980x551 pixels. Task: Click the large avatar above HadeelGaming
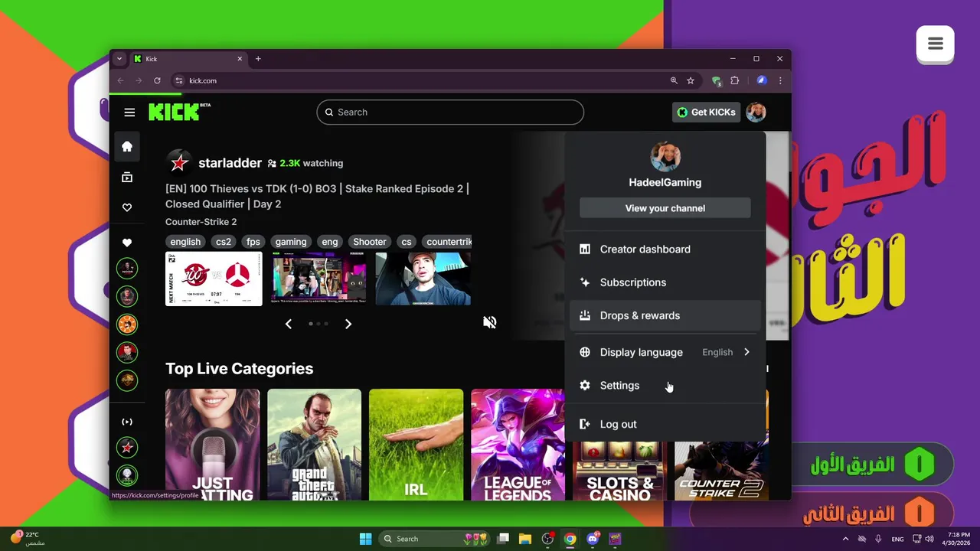click(665, 157)
